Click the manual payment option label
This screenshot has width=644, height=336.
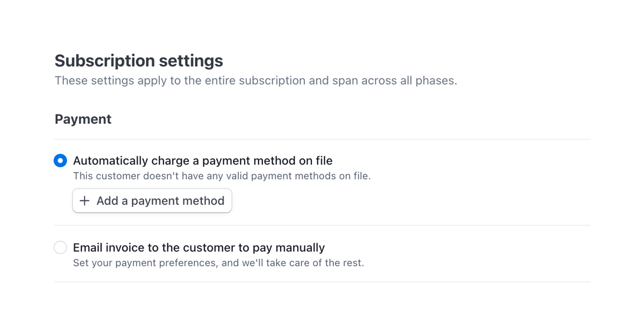(x=199, y=247)
